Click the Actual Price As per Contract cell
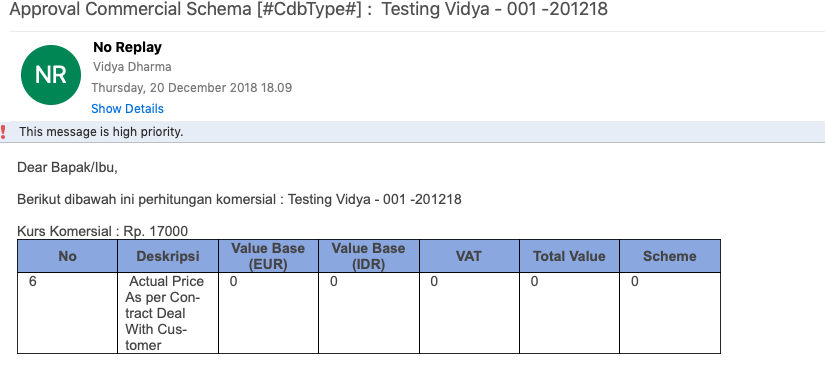Image resolution: width=825 pixels, height=367 pixels. (x=168, y=313)
